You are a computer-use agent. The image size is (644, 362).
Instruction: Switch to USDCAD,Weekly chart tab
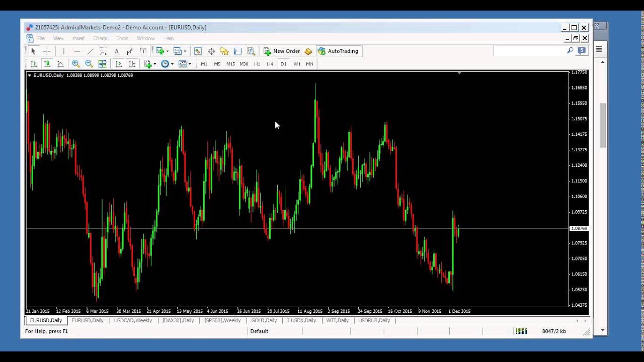133,320
